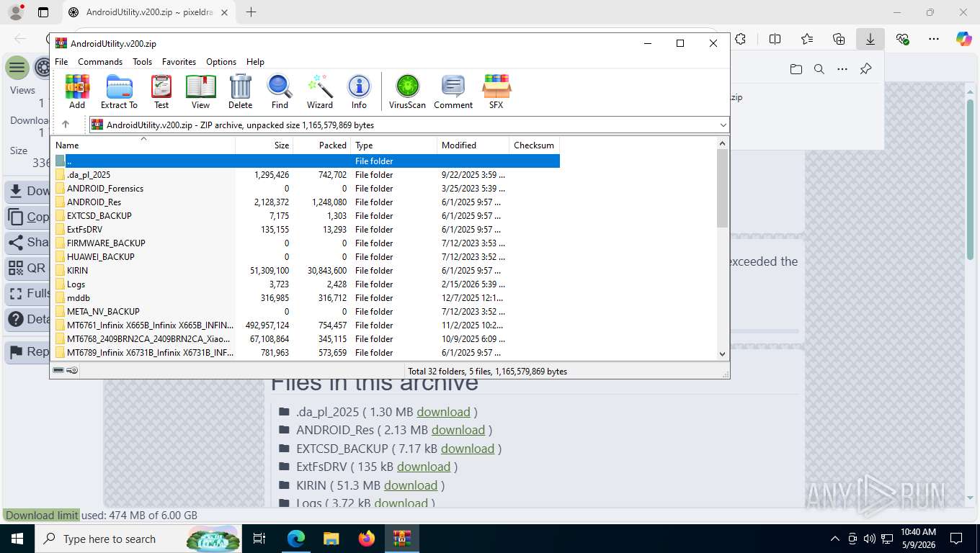Select the ANDROID_Res folder
The height and width of the screenshot is (553, 980).
(x=306, y=202)
